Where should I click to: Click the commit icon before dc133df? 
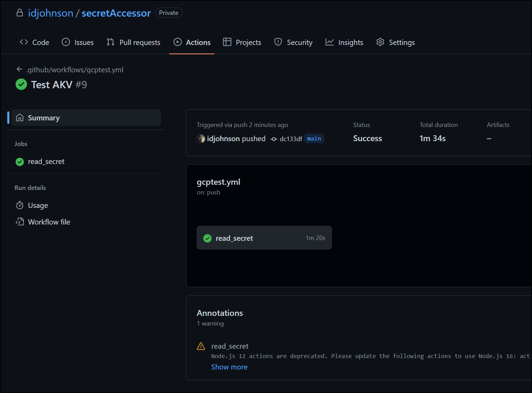(274, 139)
